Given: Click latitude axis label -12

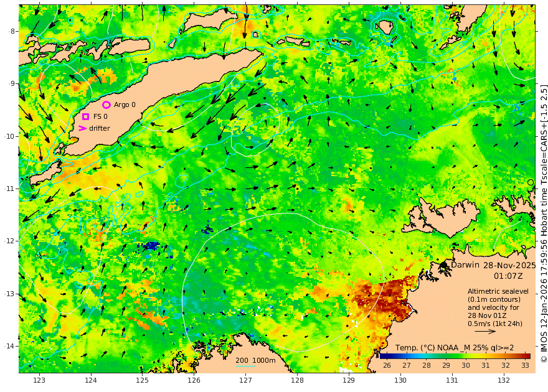Looking at the screenshot, I should click(x=9, y=241).
